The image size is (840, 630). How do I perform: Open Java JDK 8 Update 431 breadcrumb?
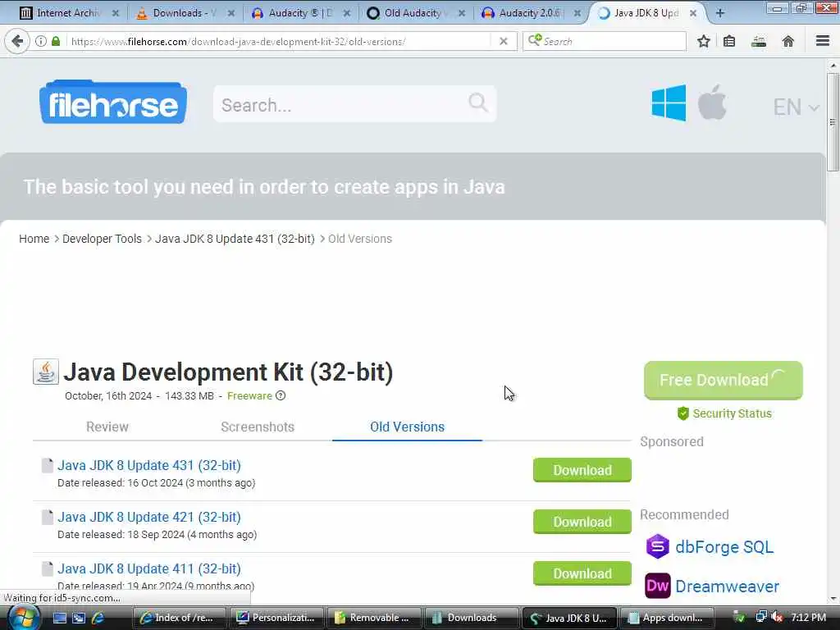coord(235,239)
